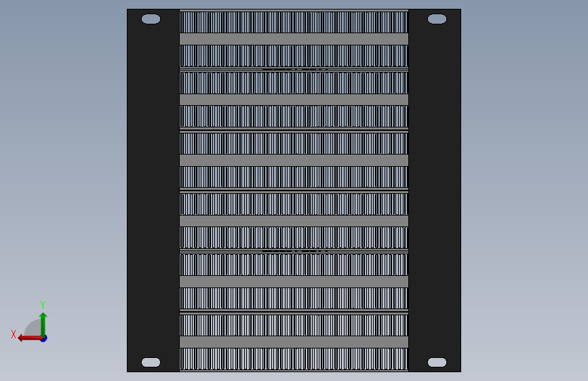Click the green Y axis arrow on triad
The width and height of the screenshot is (588, 381).
(43, 325)
